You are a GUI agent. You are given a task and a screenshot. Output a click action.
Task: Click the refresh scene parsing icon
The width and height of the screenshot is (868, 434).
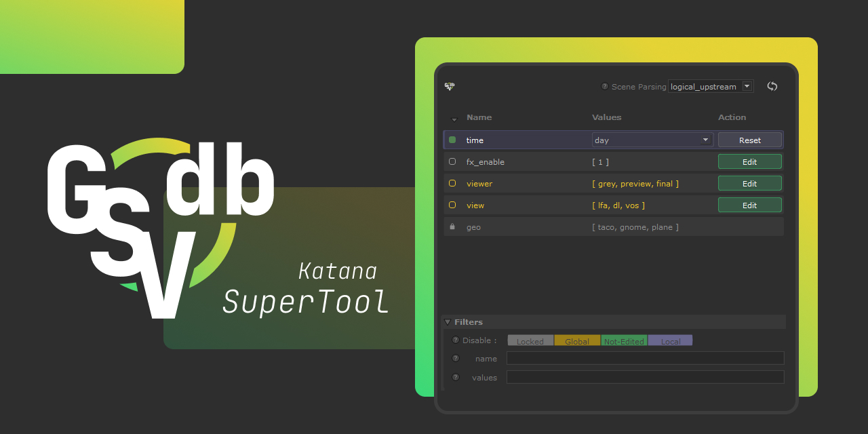click(772, 86)
